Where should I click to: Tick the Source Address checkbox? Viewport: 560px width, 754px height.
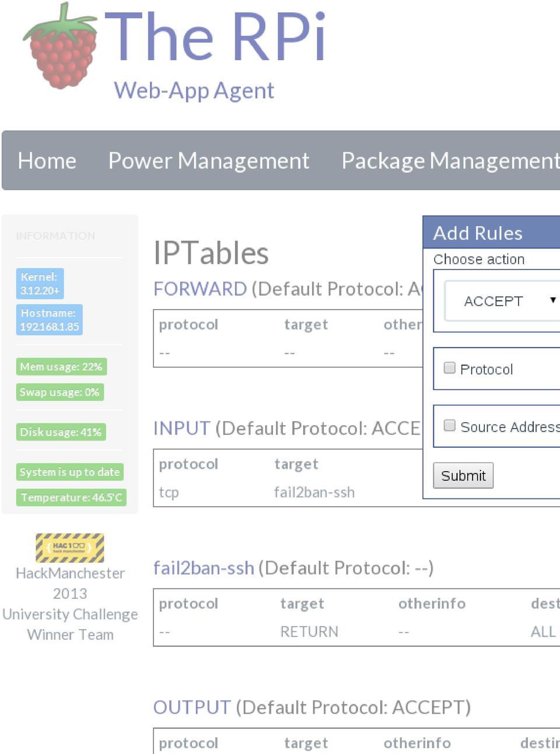point(449,426)
